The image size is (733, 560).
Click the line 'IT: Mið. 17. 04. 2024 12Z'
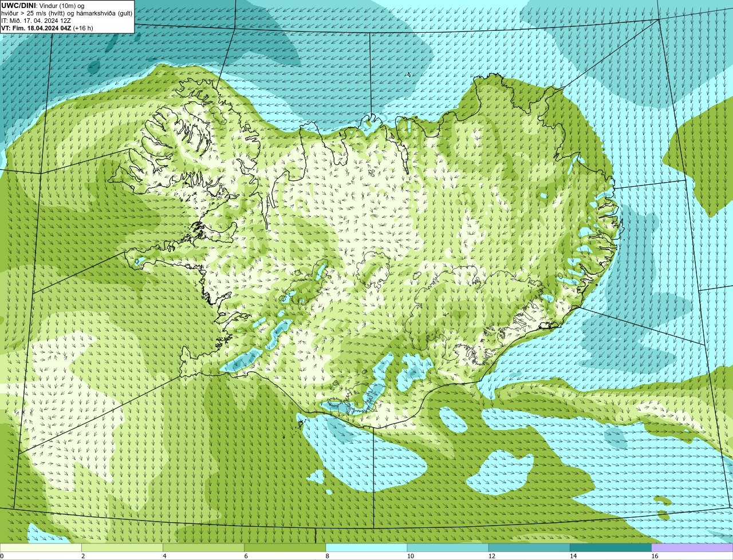[36, 20]
